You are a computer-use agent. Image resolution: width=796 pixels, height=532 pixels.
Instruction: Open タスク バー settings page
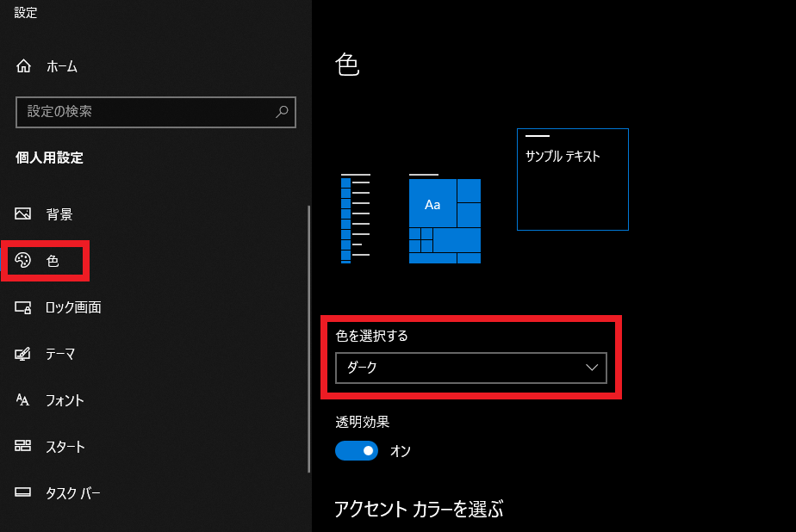click(x=73, y=492)
